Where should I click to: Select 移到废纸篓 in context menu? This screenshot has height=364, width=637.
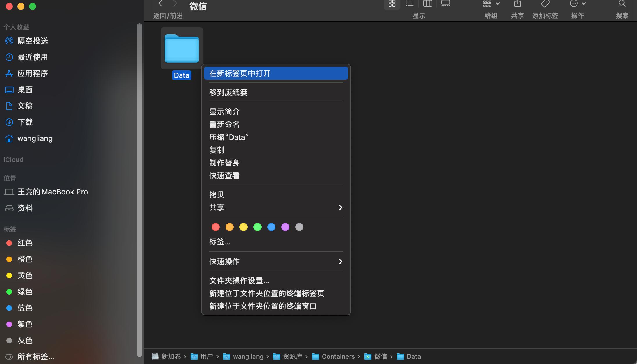point(228,92)
